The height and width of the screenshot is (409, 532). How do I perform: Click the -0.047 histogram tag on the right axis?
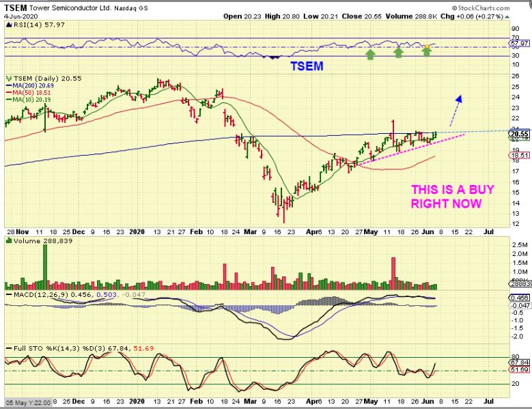[x=521, y=306]
